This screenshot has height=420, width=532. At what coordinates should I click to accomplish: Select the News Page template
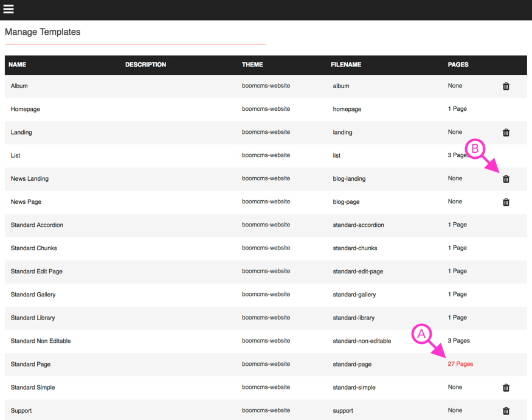pos(26,201)
